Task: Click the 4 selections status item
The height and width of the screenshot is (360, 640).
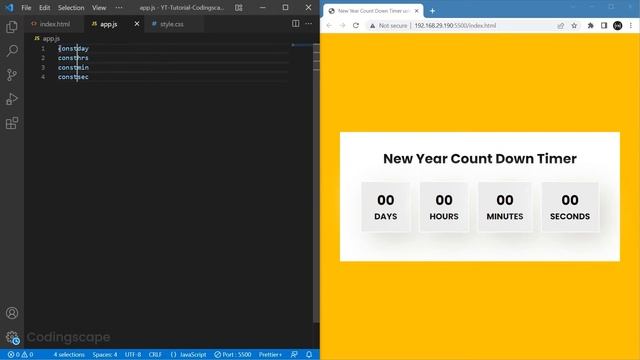Action: coord(69,354)
